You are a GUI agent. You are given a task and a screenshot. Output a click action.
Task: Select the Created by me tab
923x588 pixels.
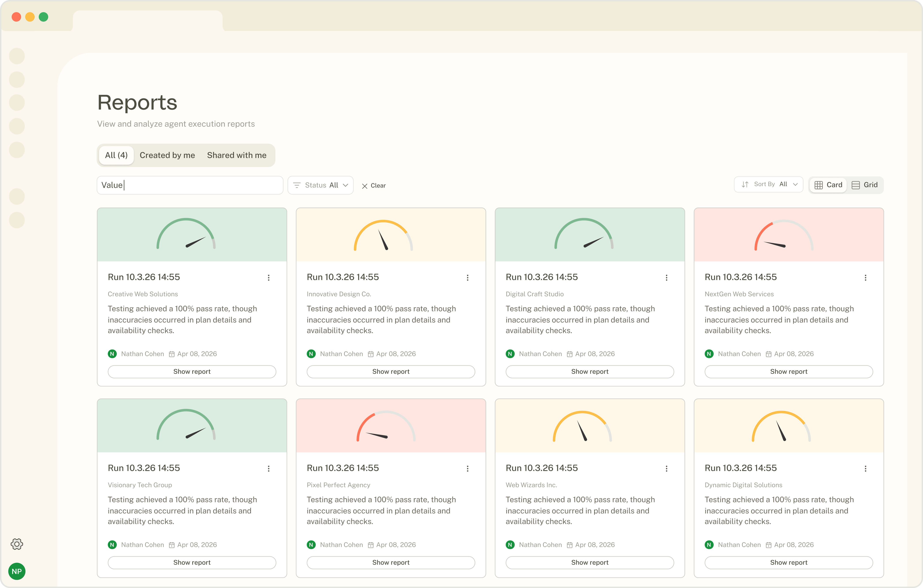pos(167,155)
